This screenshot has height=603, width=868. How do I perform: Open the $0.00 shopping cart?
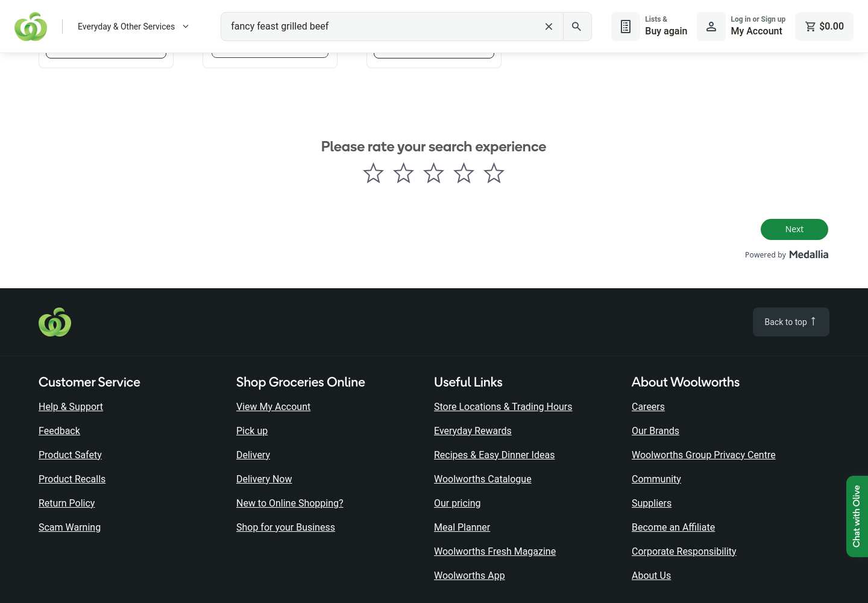[x=824, y=27]
